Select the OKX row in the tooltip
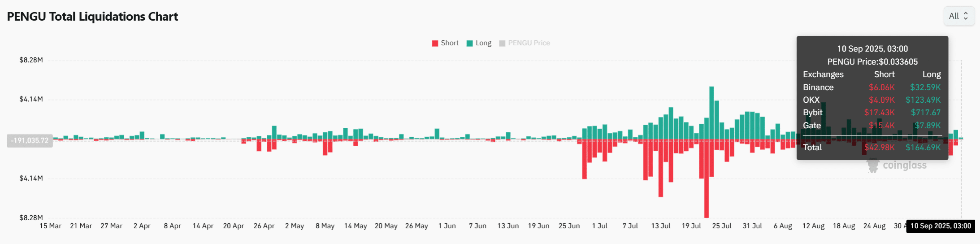980x244 pixels. 872,100
